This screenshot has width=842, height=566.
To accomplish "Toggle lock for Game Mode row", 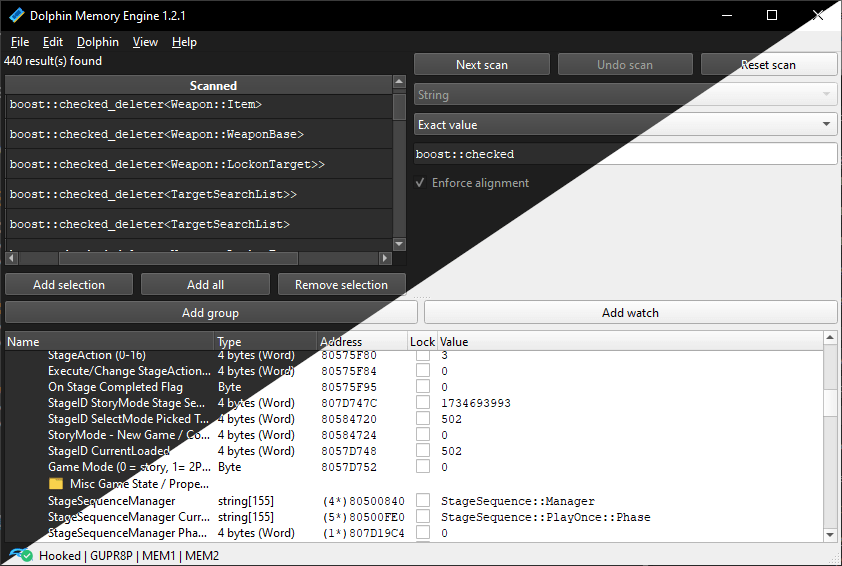I will [423, 467].
